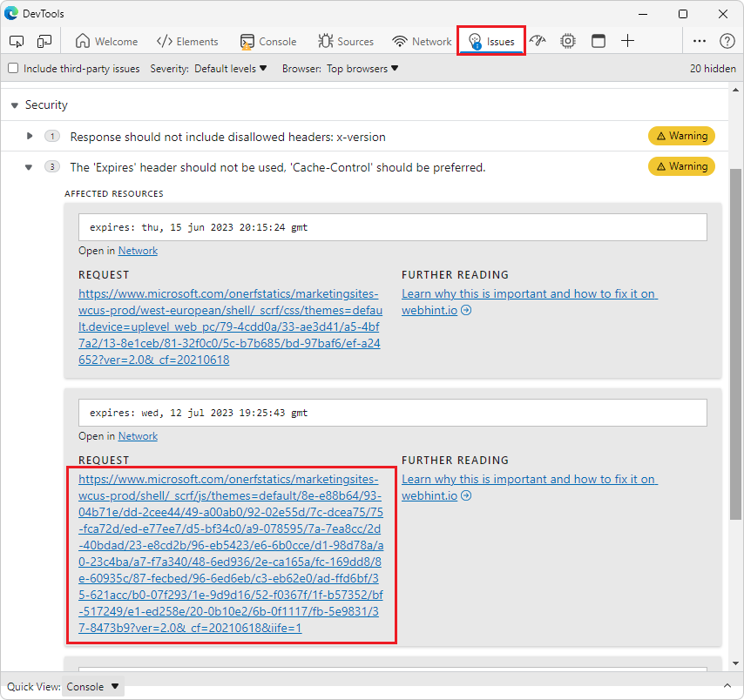Expand the disallowed headers warning
The image size is (744, 700).
coord(29,136)
